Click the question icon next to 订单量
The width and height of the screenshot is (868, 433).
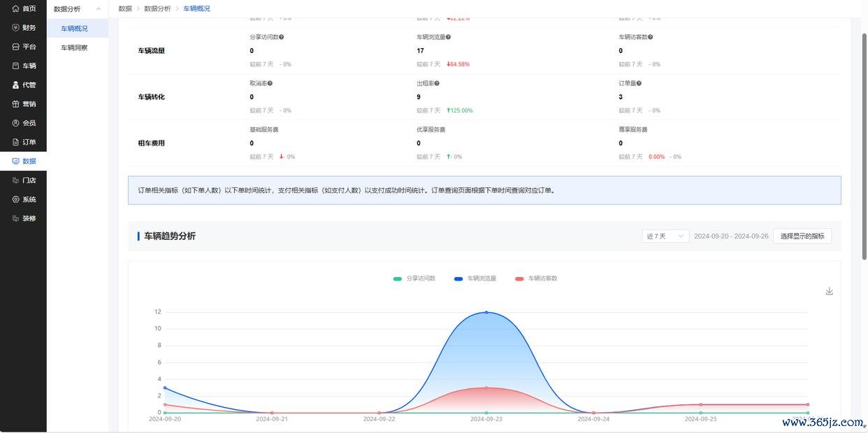point(639,83)
